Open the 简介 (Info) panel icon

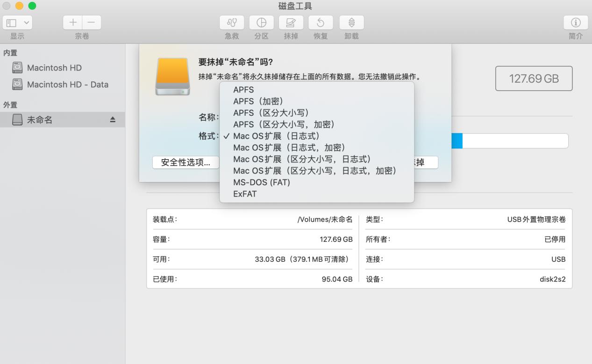[575, 22]
